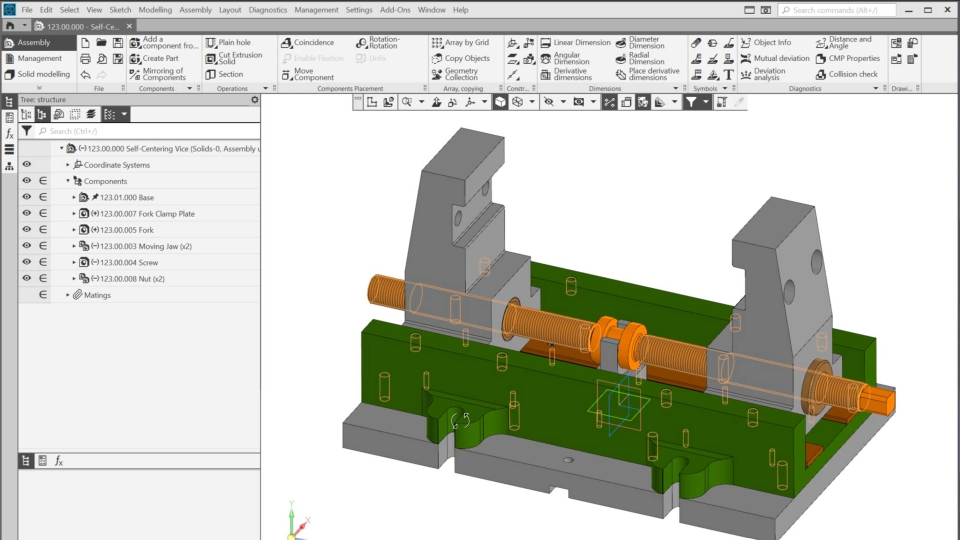Expand the 123.00.003 Moving Jaw node

[x=74, y=246]
